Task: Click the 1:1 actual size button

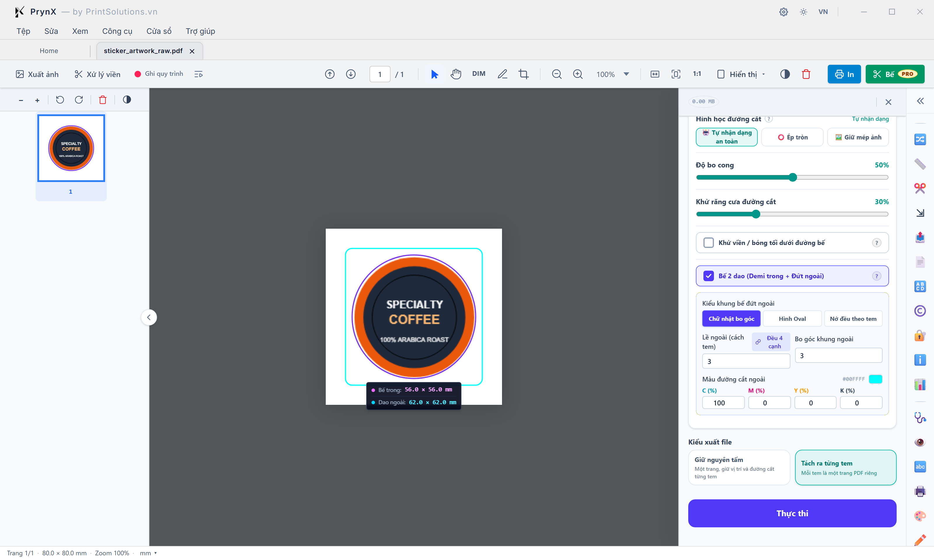Action: click(697, 74)
